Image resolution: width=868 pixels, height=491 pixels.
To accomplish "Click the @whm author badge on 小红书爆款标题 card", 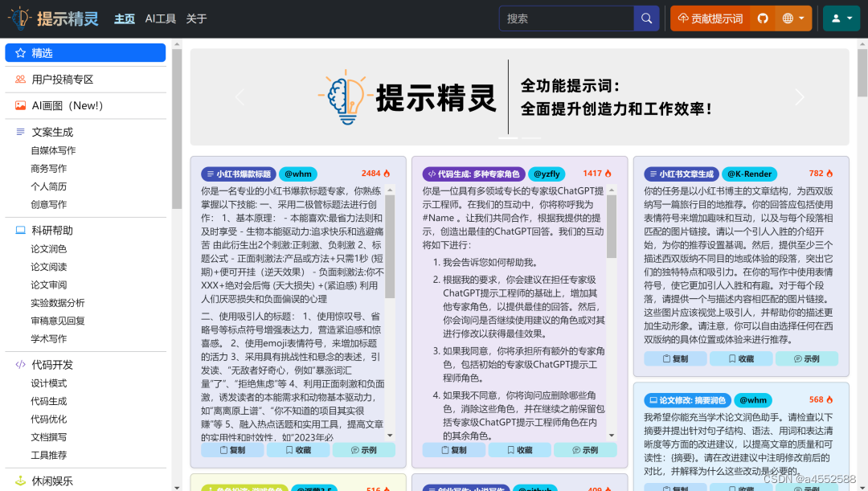I will click(298, 174).
